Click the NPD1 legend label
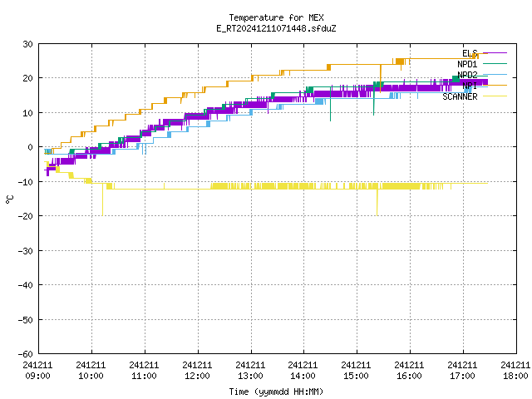Screen dimensions: 532x399 point(467,64)
